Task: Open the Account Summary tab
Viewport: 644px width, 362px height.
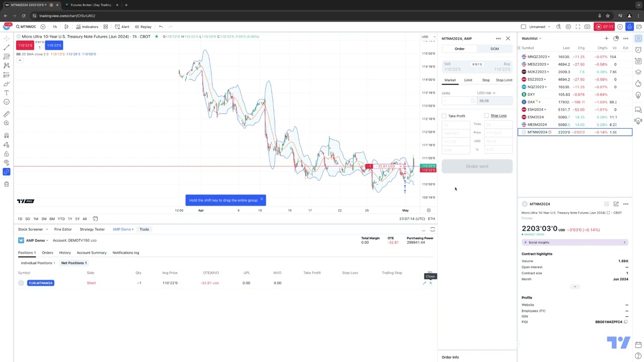Action: (x=92, y=253)
